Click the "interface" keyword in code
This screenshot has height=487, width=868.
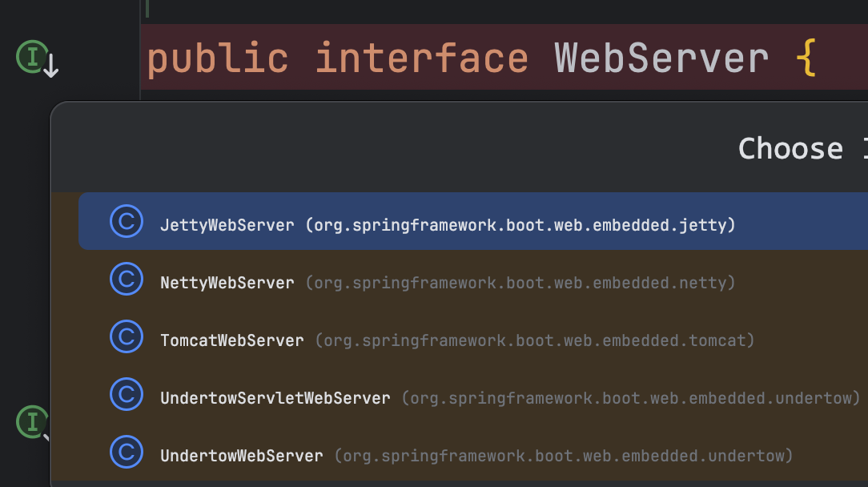pos(421,58)
